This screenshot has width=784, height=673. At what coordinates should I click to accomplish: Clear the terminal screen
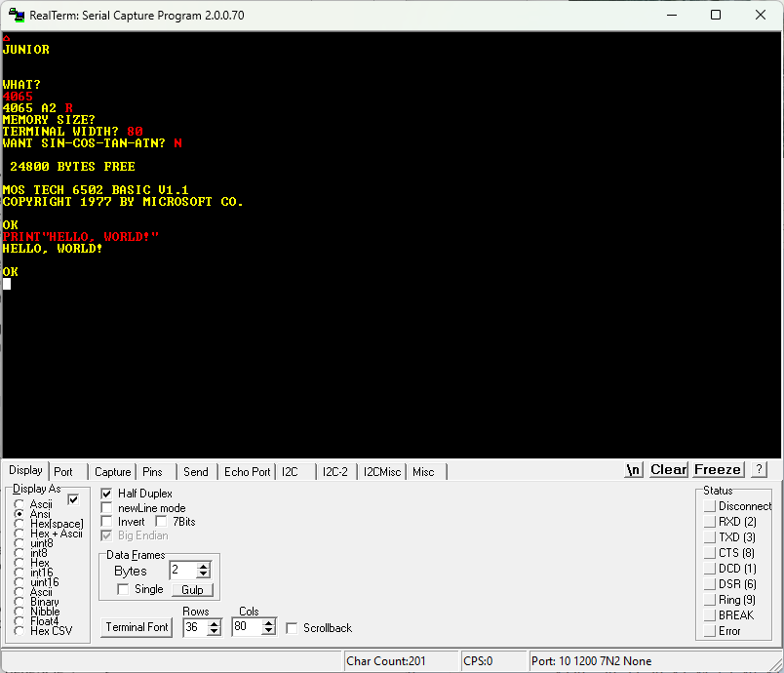[669, 469]
